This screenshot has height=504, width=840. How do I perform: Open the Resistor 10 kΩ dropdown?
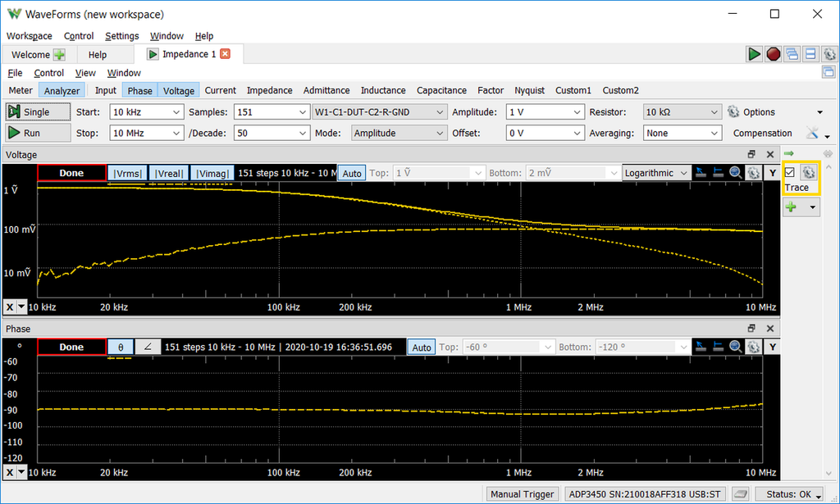pos(681,112)
